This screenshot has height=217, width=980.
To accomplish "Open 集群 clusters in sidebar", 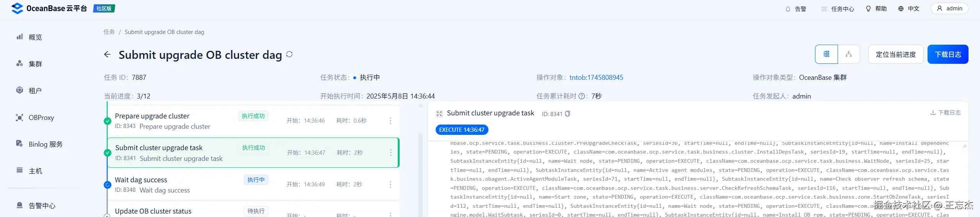I will [x=29, y=64].
